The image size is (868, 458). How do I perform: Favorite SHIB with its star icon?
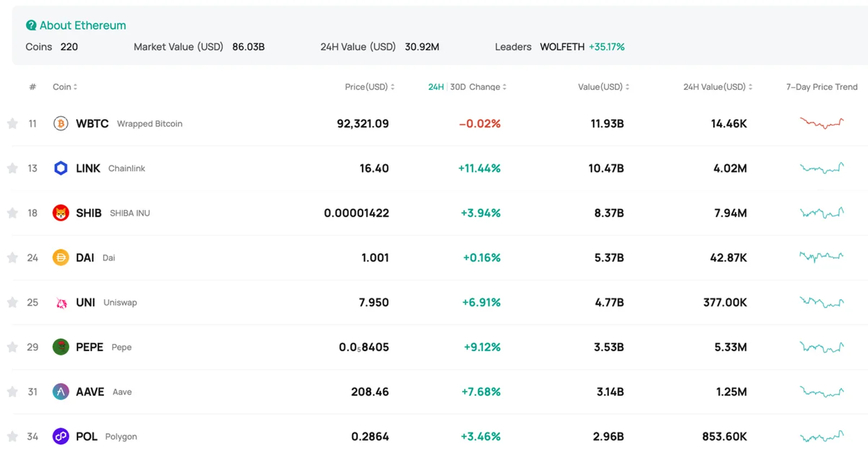point(12,213)
